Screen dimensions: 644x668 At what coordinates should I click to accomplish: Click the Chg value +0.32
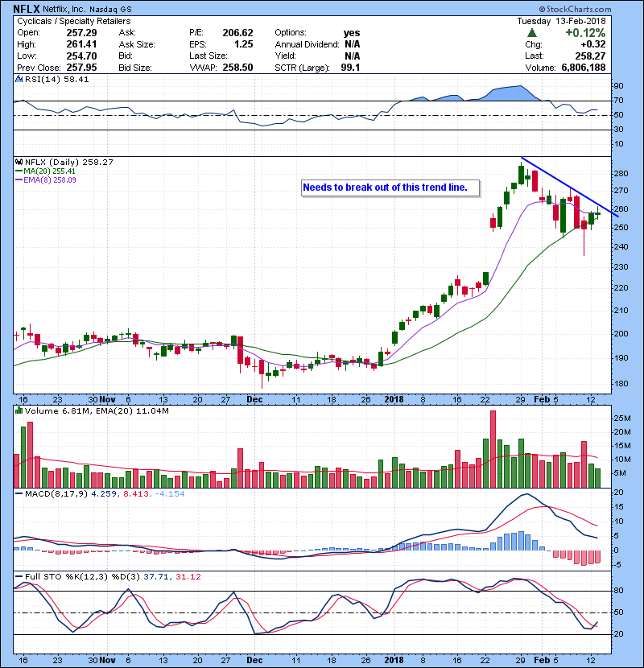pyautogui.click(x=592, y=44)
